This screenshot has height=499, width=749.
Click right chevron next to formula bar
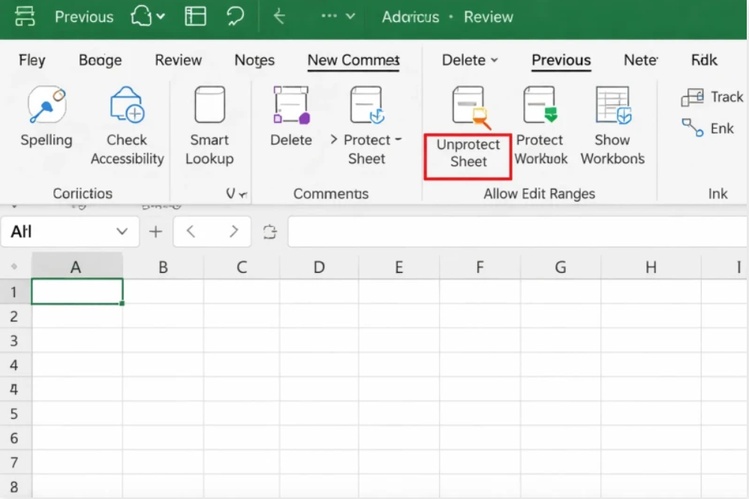[234, 232]
